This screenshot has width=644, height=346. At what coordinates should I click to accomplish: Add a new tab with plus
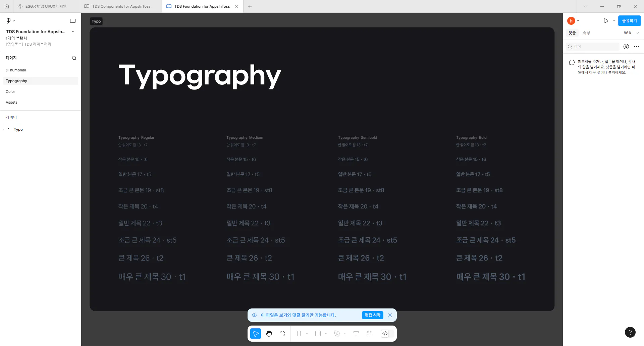click(x=250, y=6)
